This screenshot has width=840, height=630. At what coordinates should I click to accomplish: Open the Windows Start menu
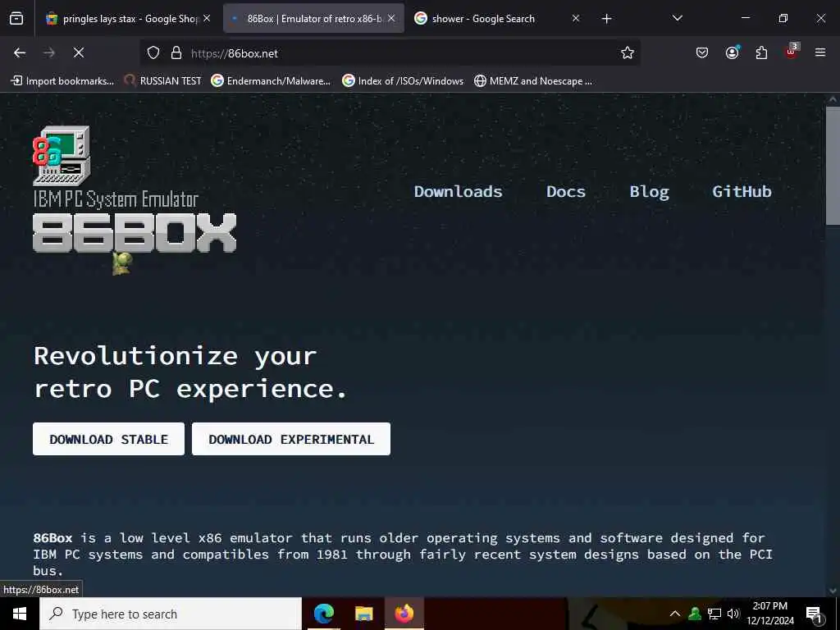(x=20, y=614)
